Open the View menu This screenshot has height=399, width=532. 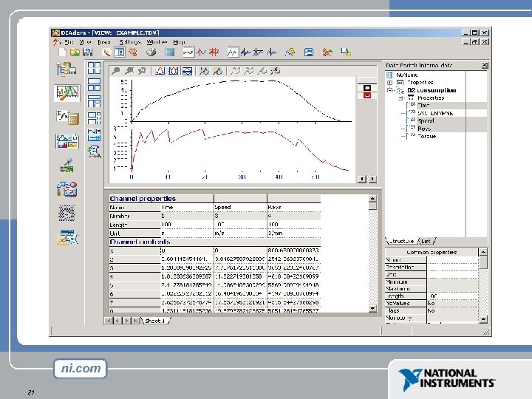click(x=85, y=42)
